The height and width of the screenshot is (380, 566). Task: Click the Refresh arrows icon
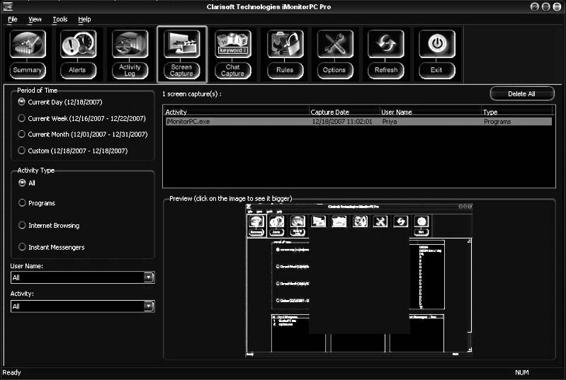(x=386, y=44)
